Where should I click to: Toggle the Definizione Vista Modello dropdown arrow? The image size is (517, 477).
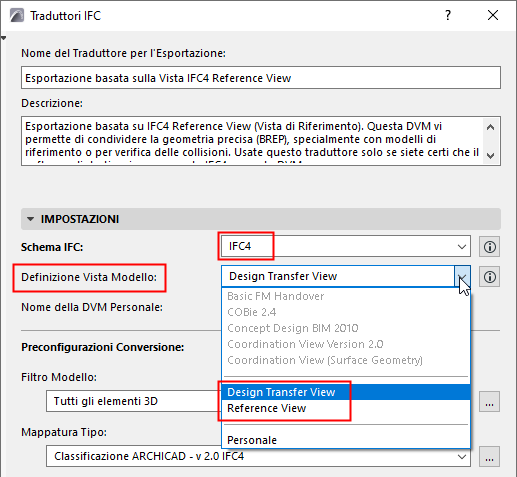(462, 276)
